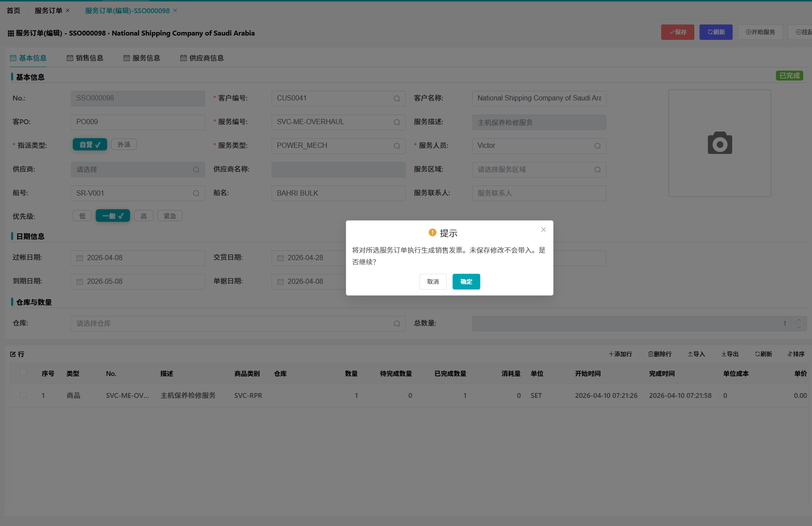Viewport: 812px width, 526px height.
Task: Click Export (导出) in the row toolbar
Action: click(730, 354)
